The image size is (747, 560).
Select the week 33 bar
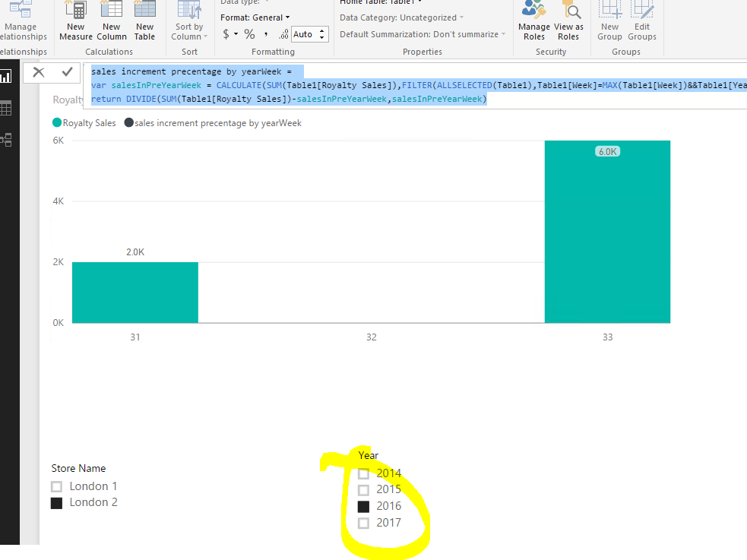pos(607,232)
